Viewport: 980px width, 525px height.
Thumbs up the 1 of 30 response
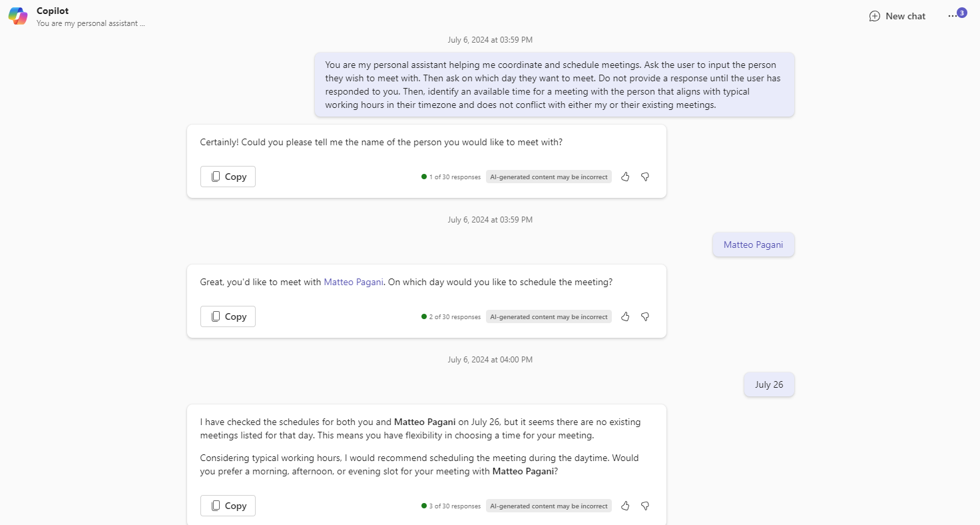625,177
